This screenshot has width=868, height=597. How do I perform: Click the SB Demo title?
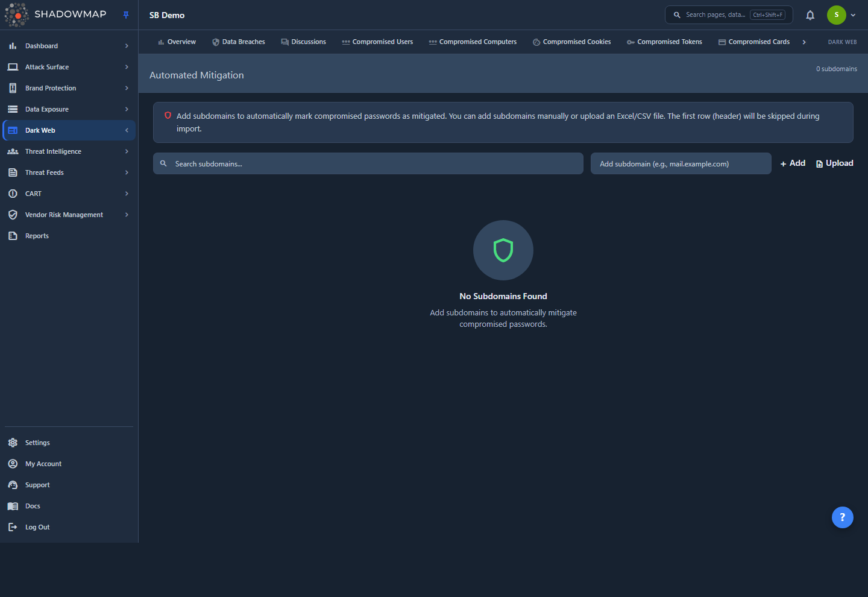167,15
